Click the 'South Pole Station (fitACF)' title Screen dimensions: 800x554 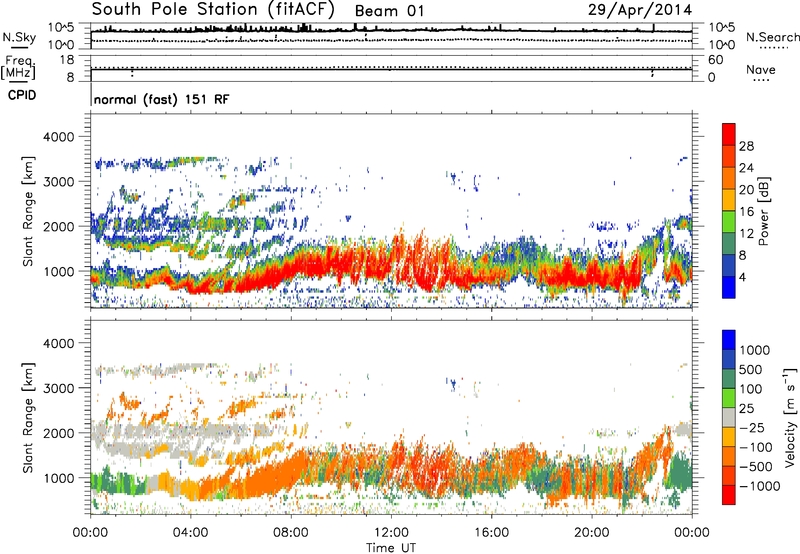coord(213,10)
